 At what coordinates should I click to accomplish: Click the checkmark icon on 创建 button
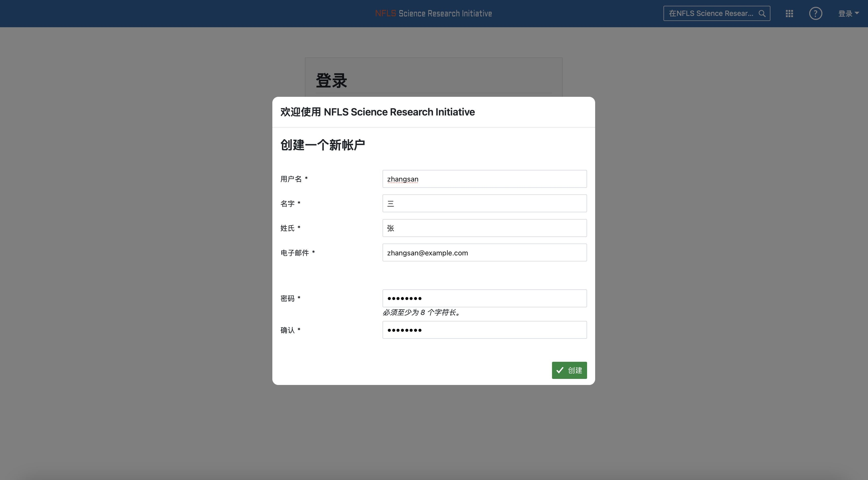[x=560, y=370]
